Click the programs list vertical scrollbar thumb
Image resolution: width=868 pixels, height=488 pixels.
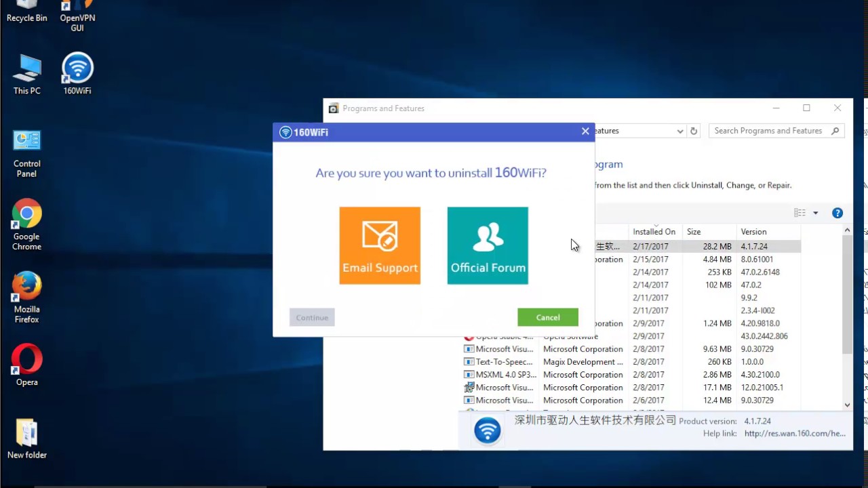click(x=847, y=295)
